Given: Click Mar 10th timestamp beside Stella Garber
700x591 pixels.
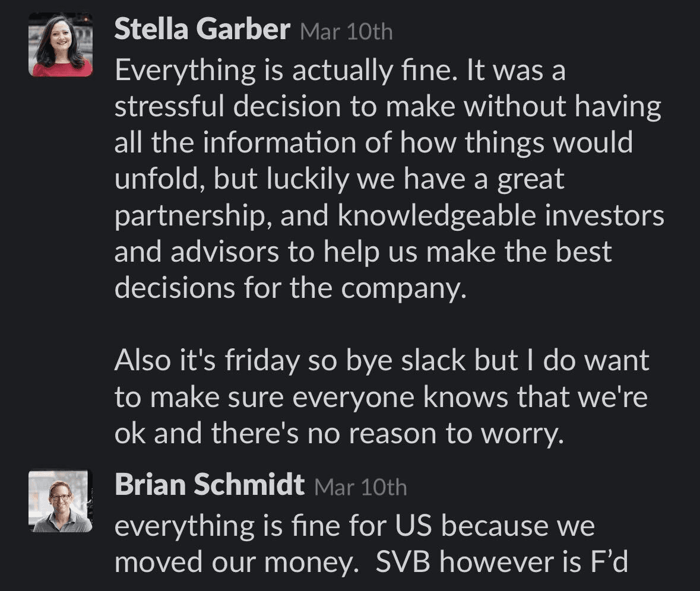Looking at the screenshot, I should [x=346, y=31].
